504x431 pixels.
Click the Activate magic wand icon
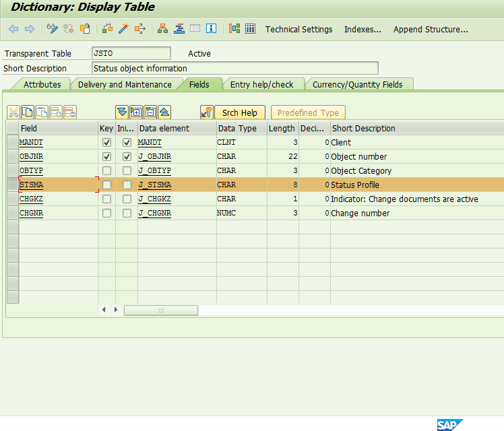(123, 29)
